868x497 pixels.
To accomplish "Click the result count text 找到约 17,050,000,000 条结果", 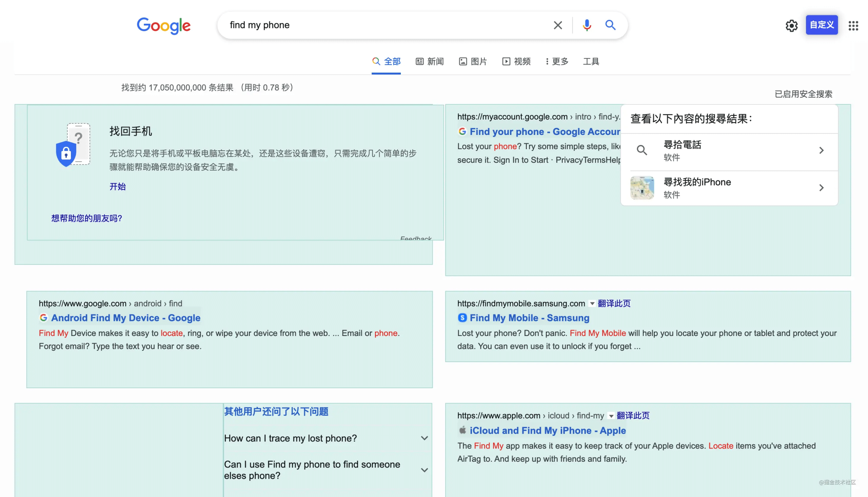I will coord(177,87).
